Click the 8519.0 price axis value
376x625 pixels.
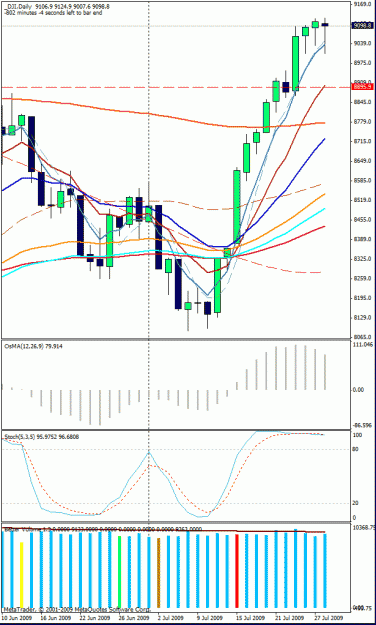[x=363, y=200]
